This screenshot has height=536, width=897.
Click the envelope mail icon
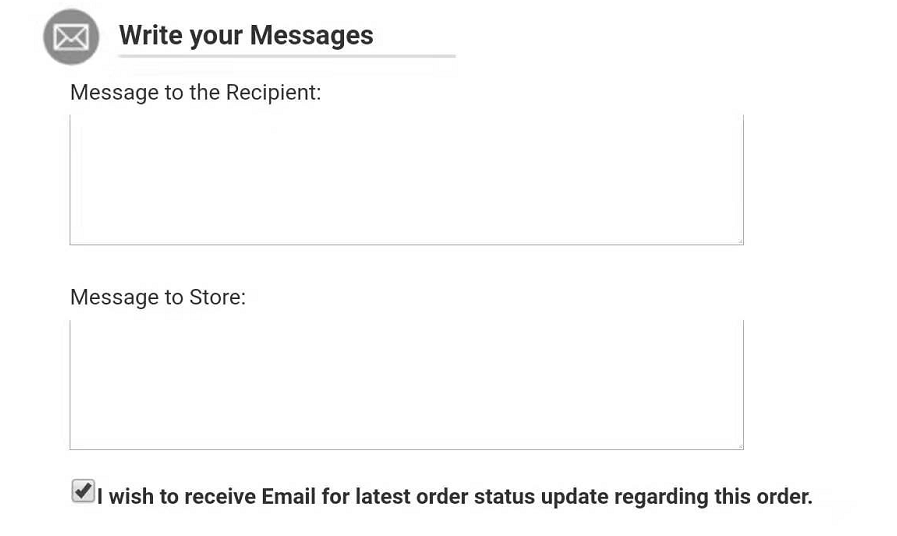click(71, 37)
